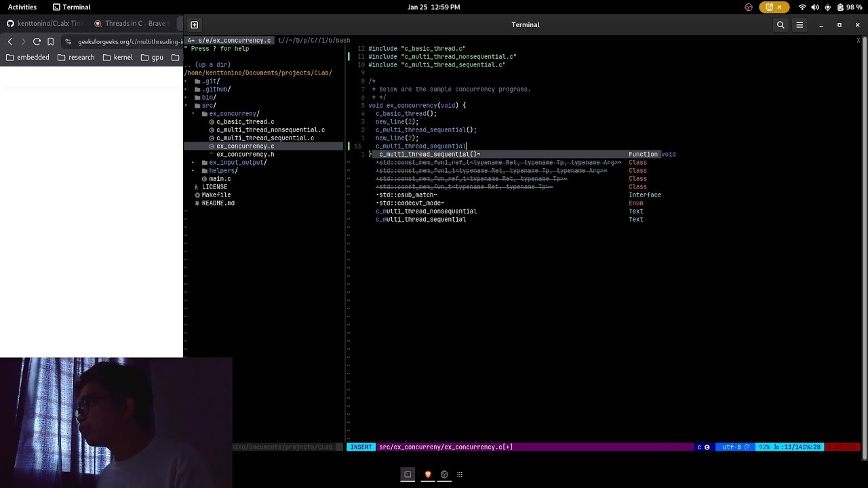Open Terminal from the dock

[x=408, y=474]
